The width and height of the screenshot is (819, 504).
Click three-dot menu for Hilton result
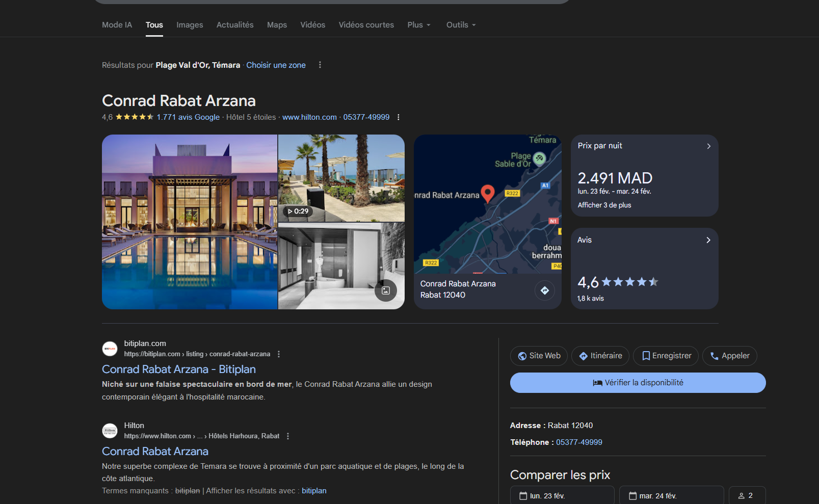click(288, 436)
